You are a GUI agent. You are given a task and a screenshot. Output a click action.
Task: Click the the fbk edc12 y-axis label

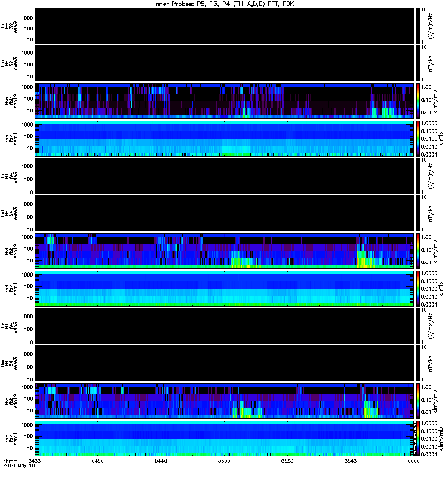11,401
